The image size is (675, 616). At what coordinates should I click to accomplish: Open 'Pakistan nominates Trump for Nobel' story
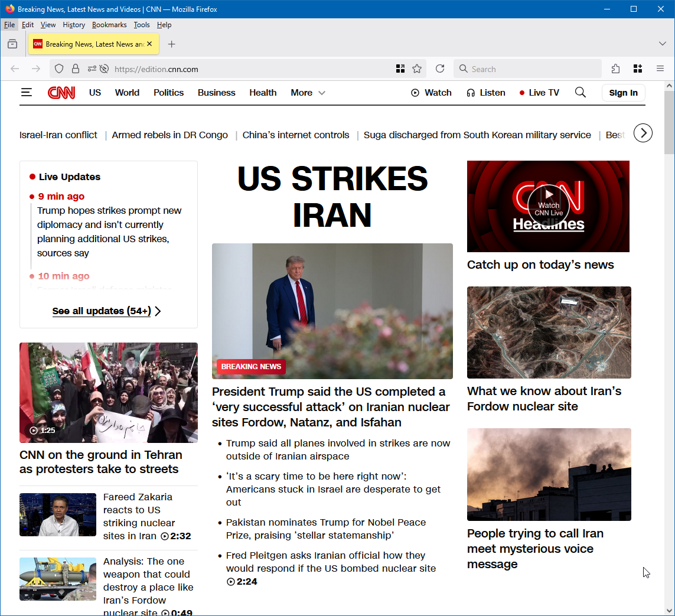[x=326, y=529]
